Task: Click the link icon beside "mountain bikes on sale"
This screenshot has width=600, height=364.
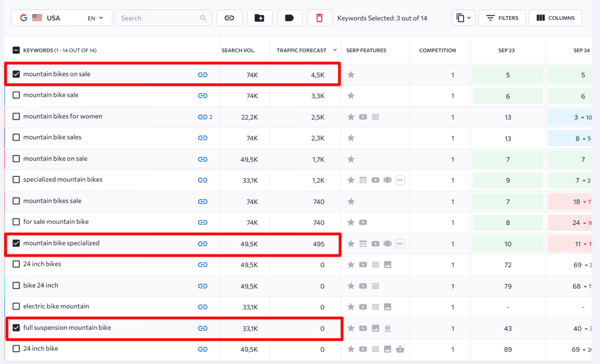Action: coord(203,75)
